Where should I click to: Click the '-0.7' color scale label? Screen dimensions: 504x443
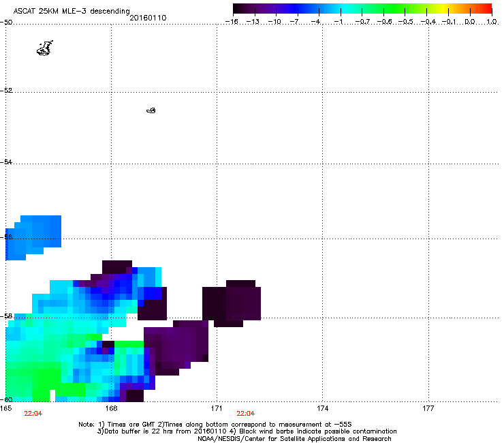[x=362, y=22]
